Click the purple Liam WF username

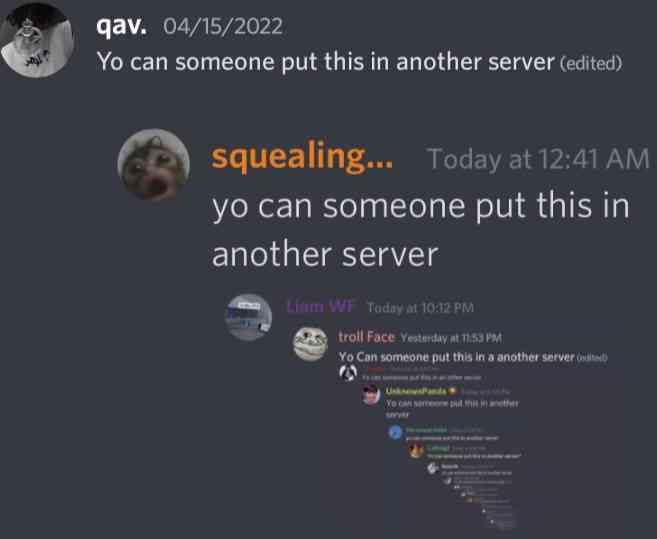tap(320, 307)
